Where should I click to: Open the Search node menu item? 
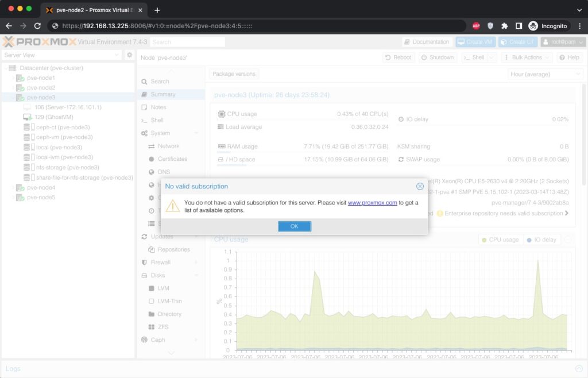tap(171, 82)
